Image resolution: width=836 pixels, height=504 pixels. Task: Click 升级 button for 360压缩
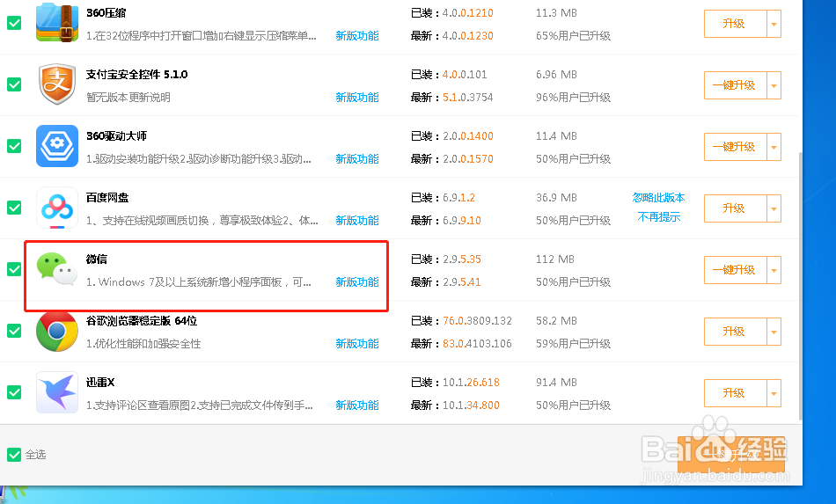tap(735, 24)
